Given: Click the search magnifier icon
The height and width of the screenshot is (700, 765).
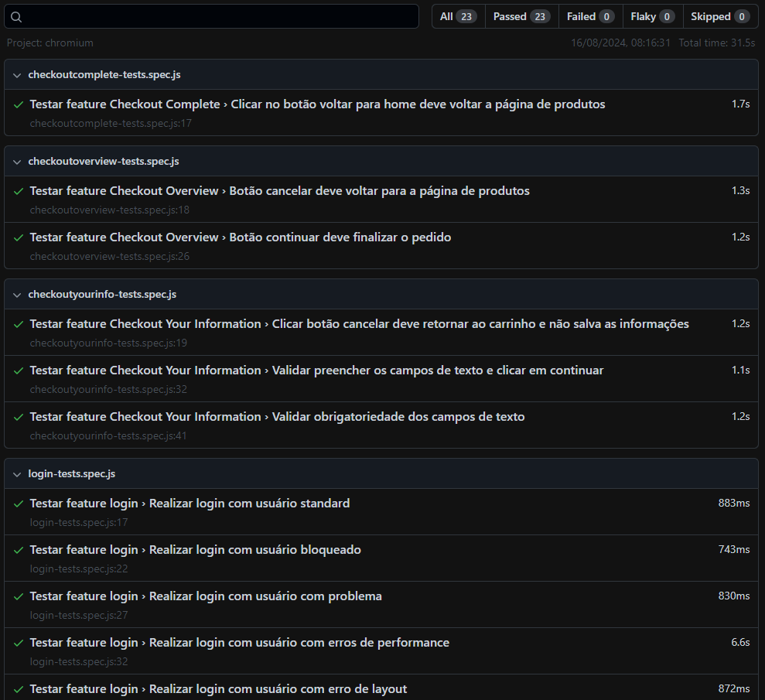Looking at the screenshot, I should 16,17.
